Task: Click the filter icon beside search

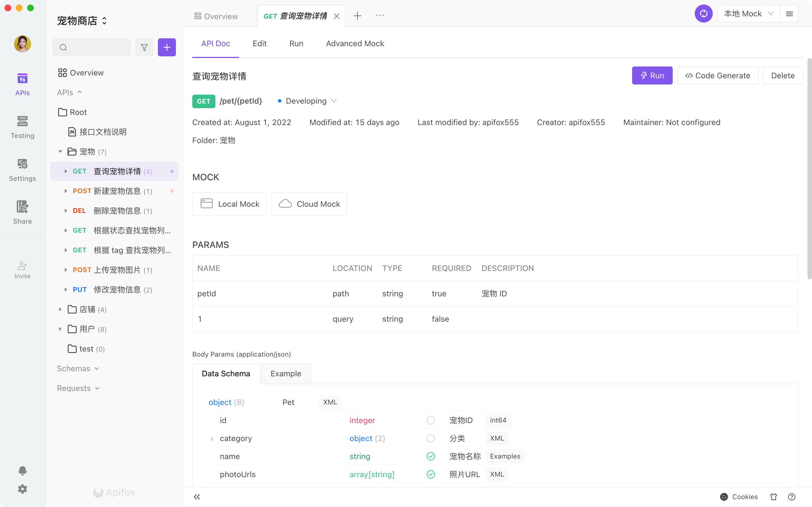Action: click(x=144, y=47)
